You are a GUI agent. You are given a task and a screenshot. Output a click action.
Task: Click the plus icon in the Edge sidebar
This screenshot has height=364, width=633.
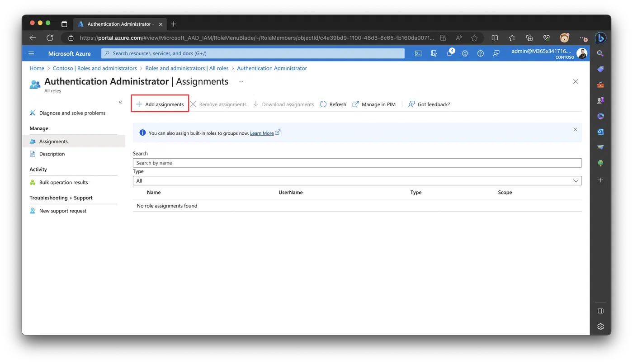point(600,180)
